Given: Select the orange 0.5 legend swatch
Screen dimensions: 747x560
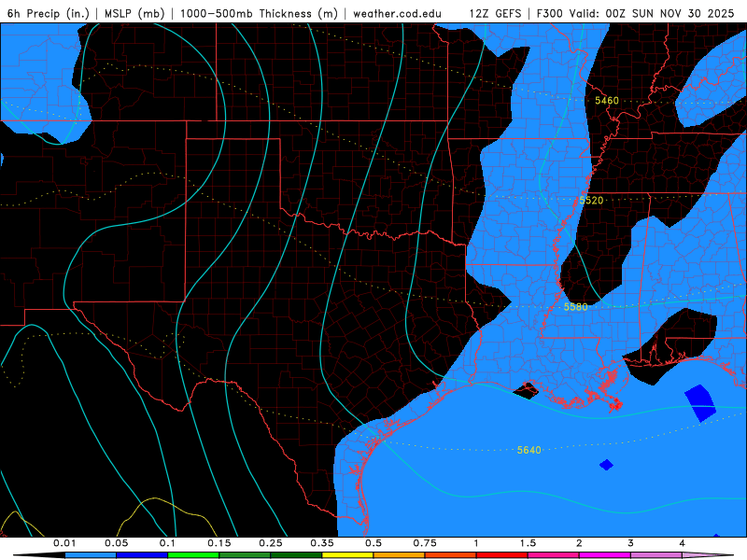Looking at the screenshot, I should [400, 555].
